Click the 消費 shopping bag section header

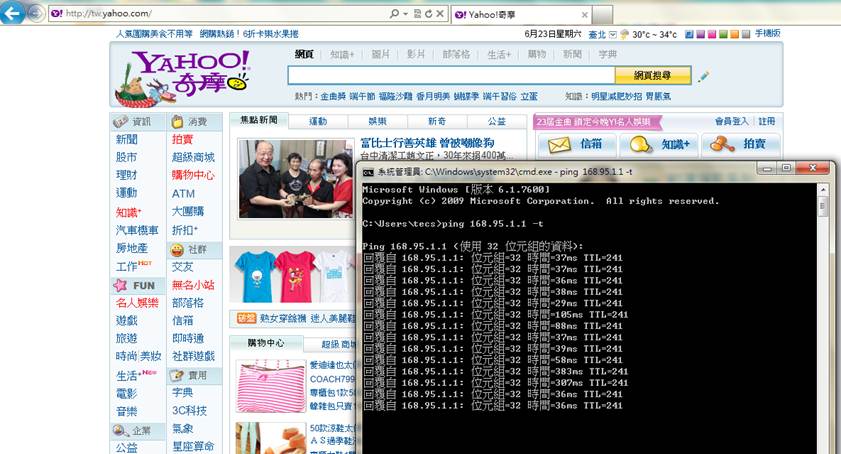(194, 122)
